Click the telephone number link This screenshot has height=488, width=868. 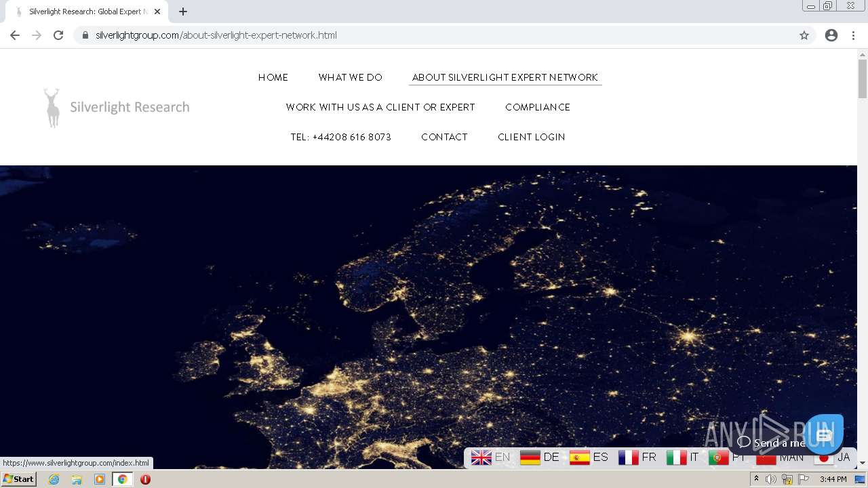coord(341,137)
